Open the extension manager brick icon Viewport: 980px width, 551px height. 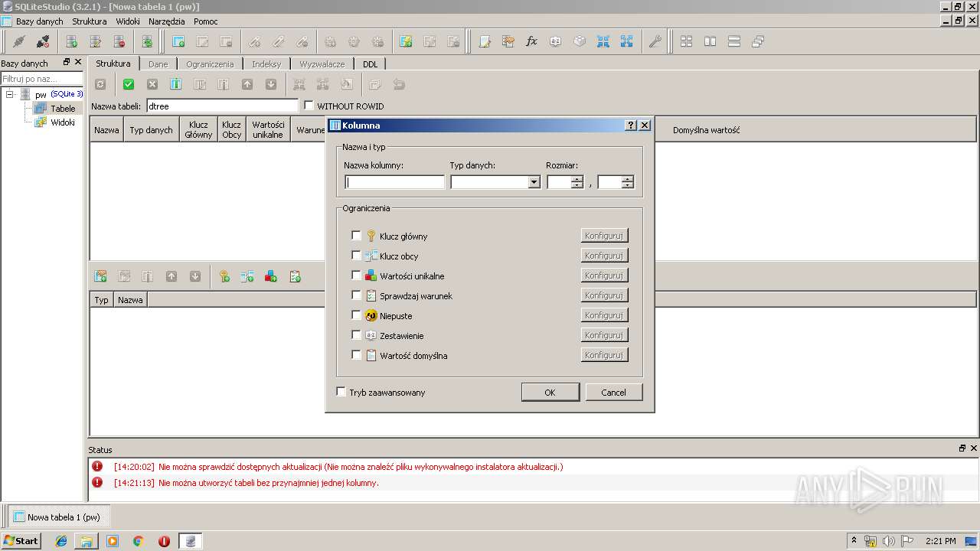(x=580, y=41)
